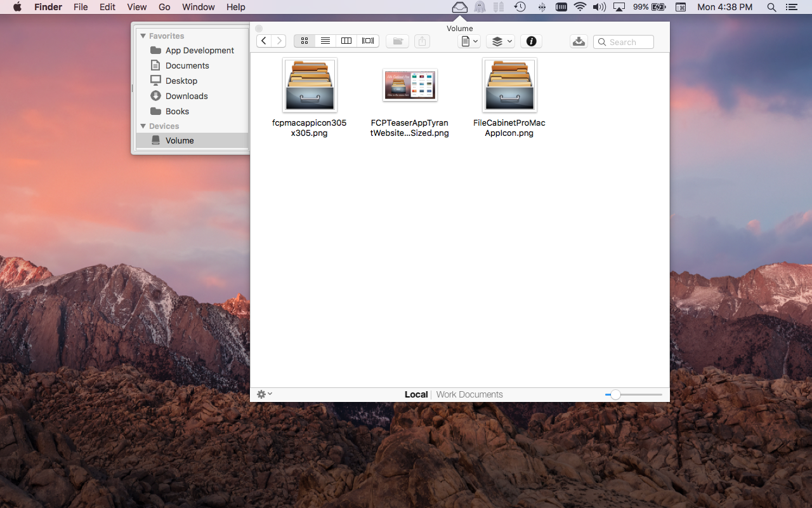Image resolution: width=812 pixels, height=508 pixels.
Task: Open the document action dropdown
Action: point(469,41)
